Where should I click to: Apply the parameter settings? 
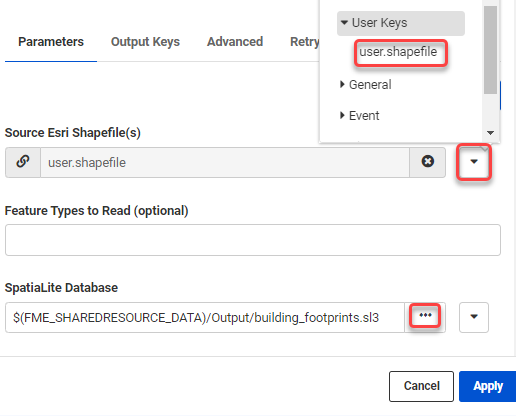tap(488, 386)
